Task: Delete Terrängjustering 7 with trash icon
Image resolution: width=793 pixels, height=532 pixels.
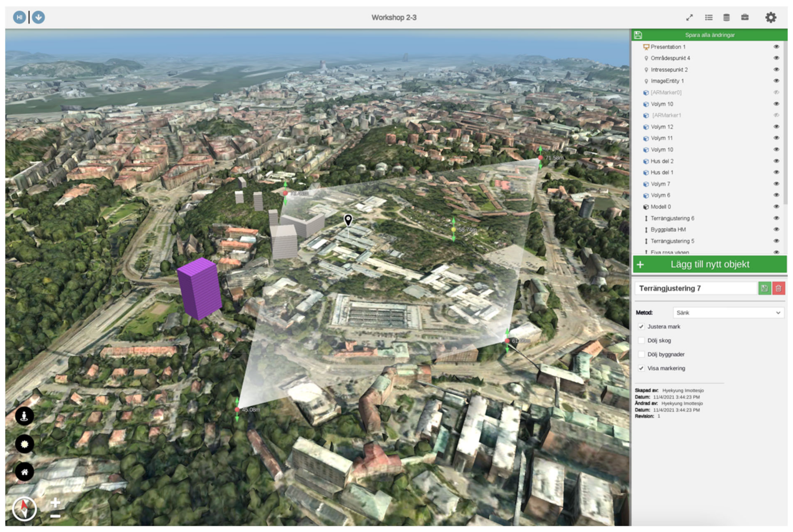Action: click(778, 288)
